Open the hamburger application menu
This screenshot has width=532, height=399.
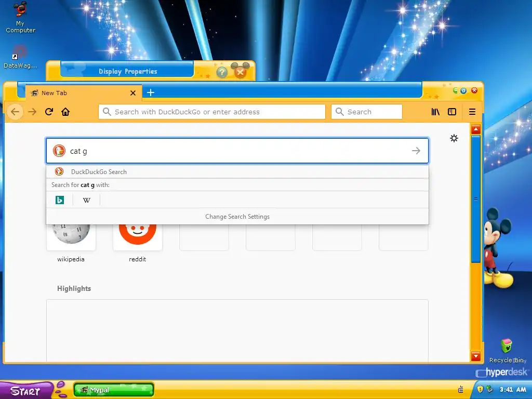pos(472,112)
